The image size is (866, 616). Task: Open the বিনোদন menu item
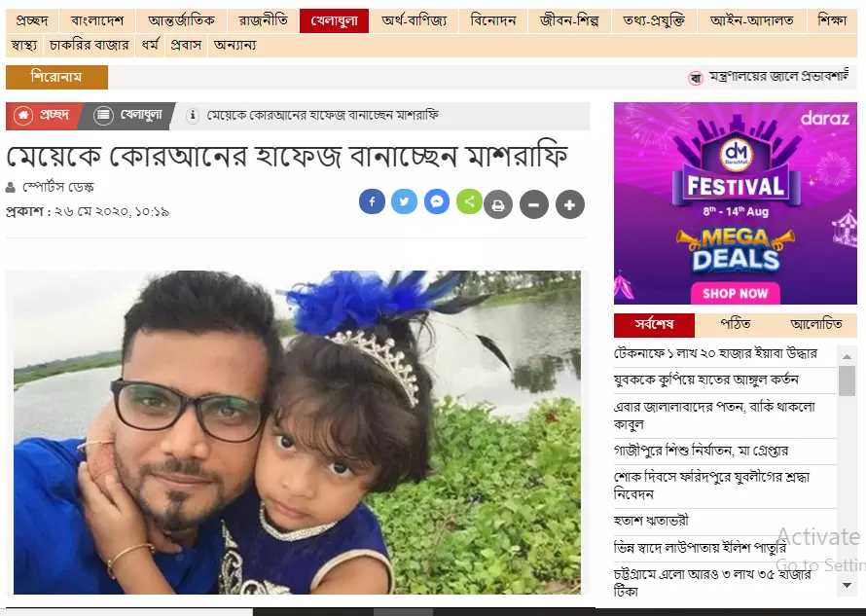click(x=493, y=21)
